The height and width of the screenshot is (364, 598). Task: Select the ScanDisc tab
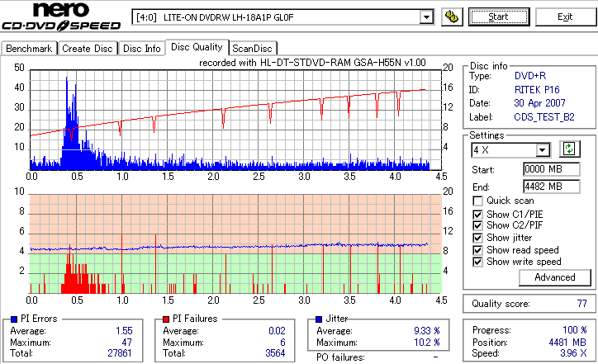252,49
